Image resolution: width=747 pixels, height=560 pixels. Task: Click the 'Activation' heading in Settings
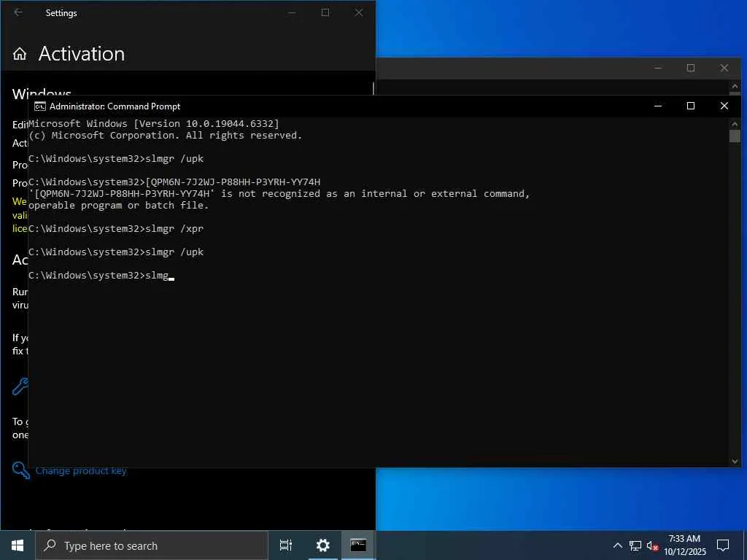[82, 54]
